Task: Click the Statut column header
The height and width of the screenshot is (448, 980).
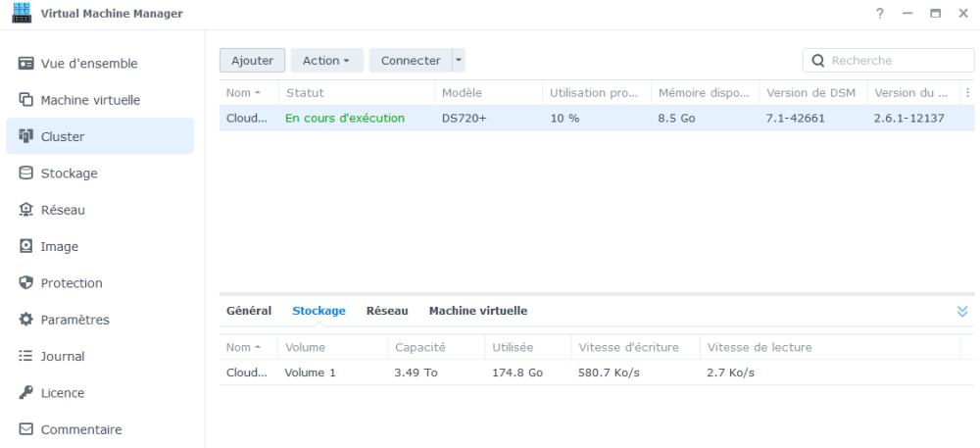Action: 357,92
